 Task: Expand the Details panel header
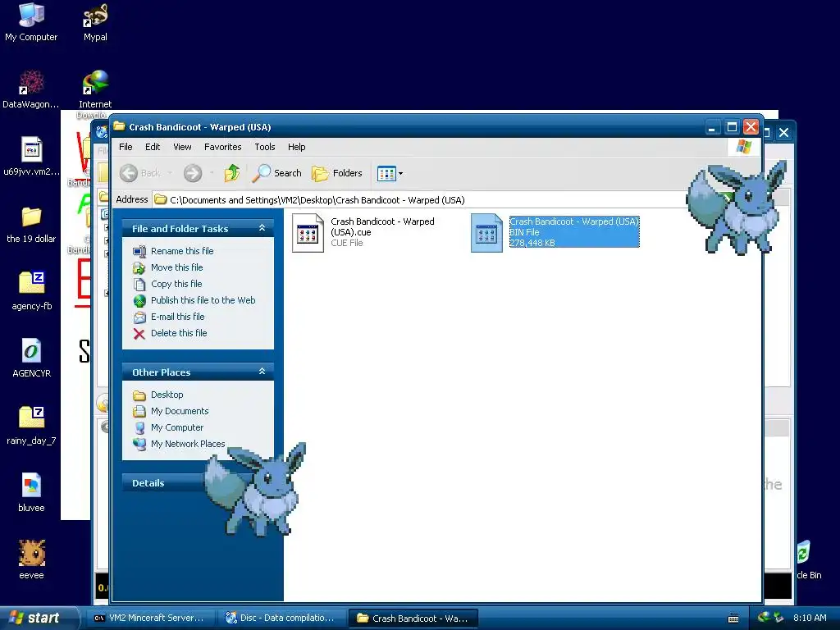click(198, 482)
